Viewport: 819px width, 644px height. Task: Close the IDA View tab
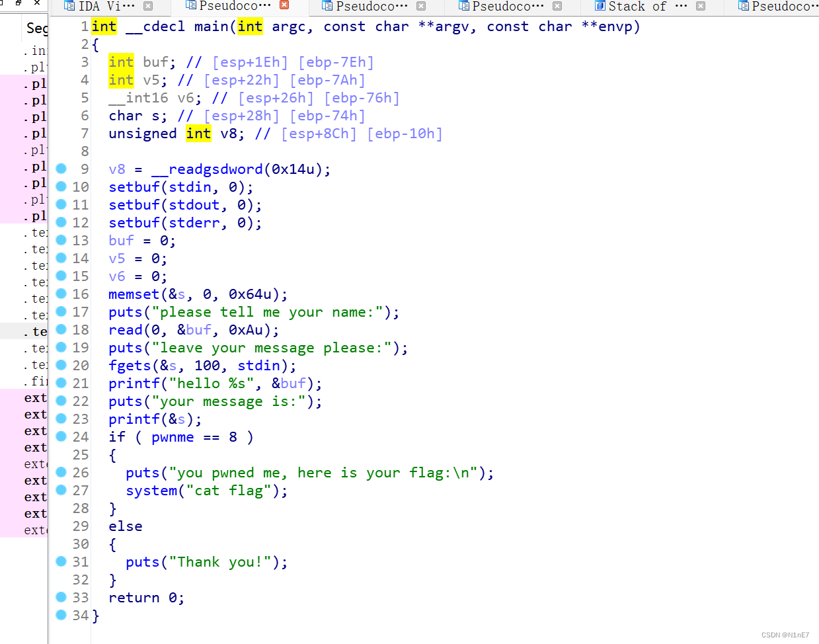(148, 6)
